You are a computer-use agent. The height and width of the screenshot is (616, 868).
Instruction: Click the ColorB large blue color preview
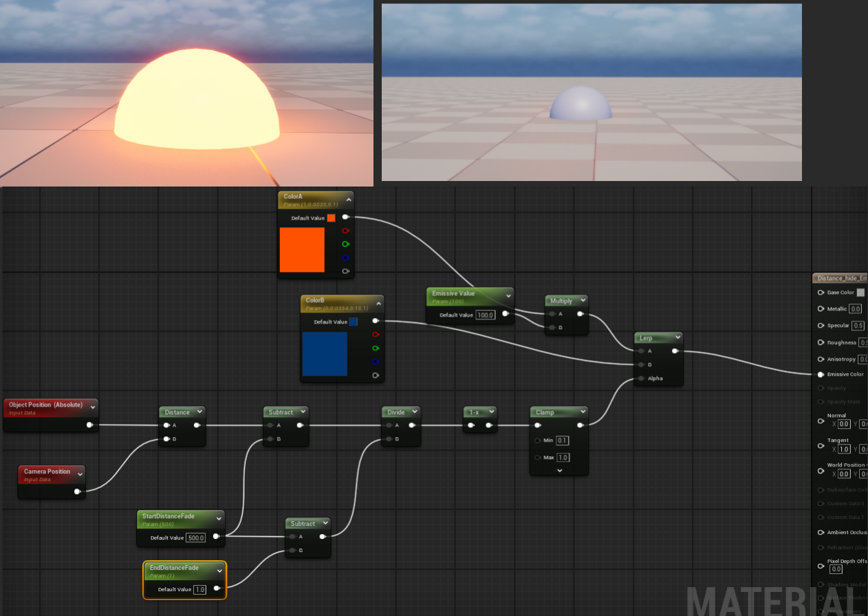[x=325, y=354]
